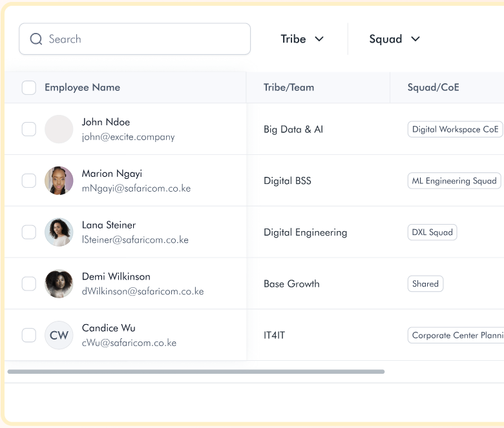Viewport: 504px width, 428px height.
Task: Select Marion Ngayi's row checkbox
Action: point(29,181)
